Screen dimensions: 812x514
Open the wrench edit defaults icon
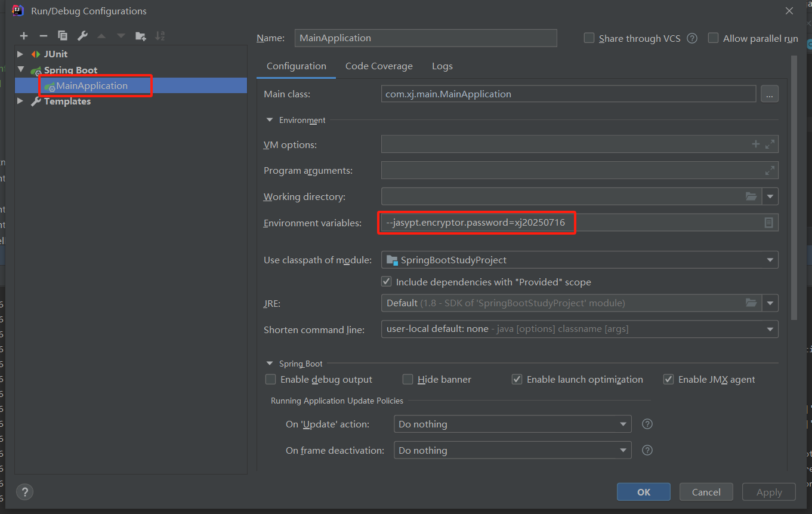tap(82, 36)
